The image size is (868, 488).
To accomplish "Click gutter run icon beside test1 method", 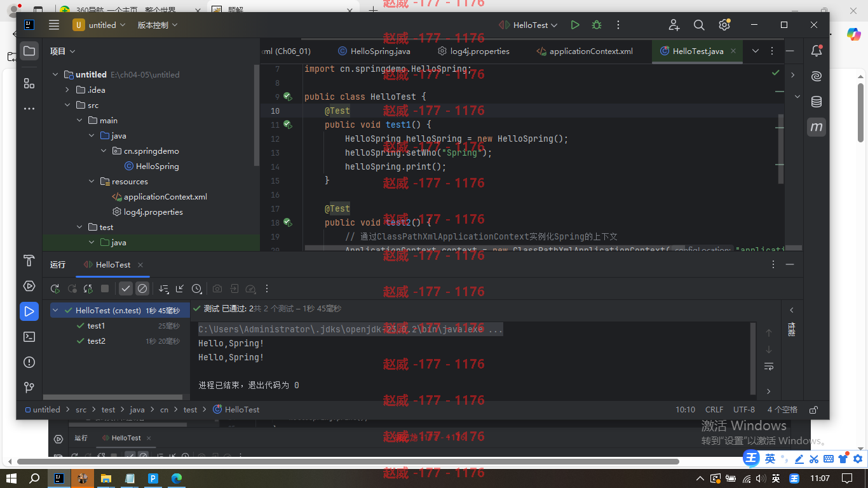I will [x=287, y=125].
